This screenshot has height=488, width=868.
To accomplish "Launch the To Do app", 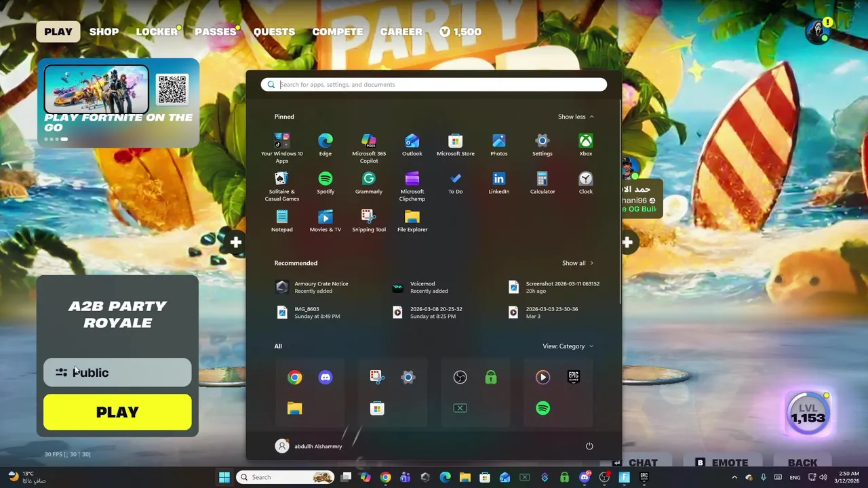I will (x=456, y=183).
